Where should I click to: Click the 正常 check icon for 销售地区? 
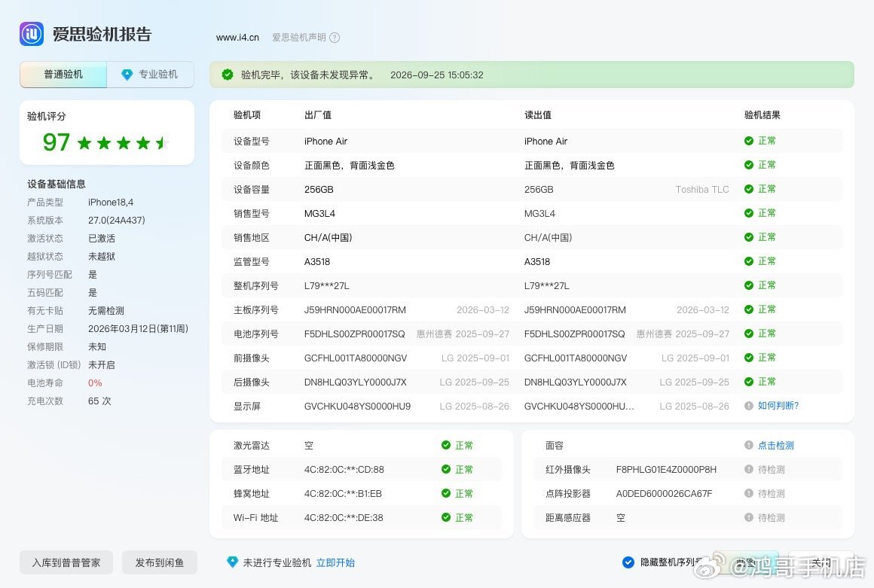(x=749, y=237)
